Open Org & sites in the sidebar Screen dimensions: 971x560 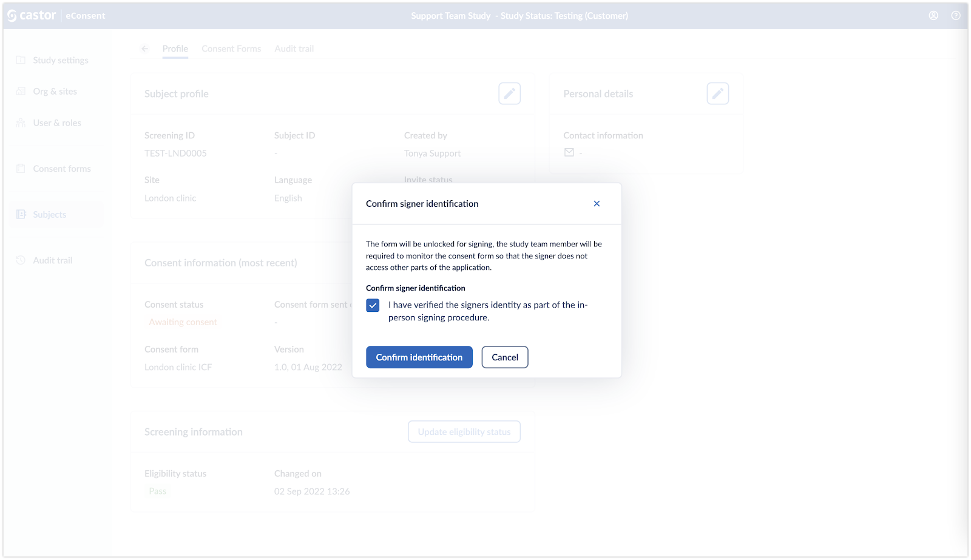point(56,92)
